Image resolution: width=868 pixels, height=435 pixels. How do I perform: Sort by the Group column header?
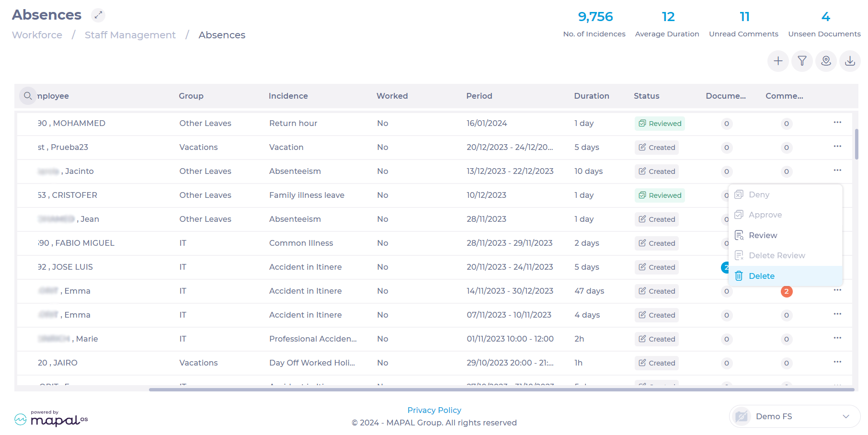pyautogui.click(x=191, y=96)
